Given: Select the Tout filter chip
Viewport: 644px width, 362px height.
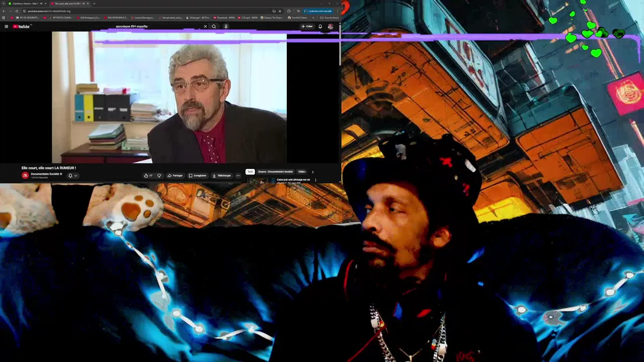Looking at the screenshot, I should [250, 172].
